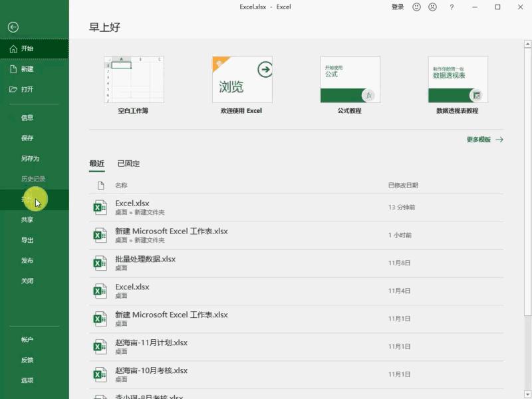This screenshot has width=532, height=399.
Task: Open Excel 选项 from the sidebar
Action: coord(27,380)
